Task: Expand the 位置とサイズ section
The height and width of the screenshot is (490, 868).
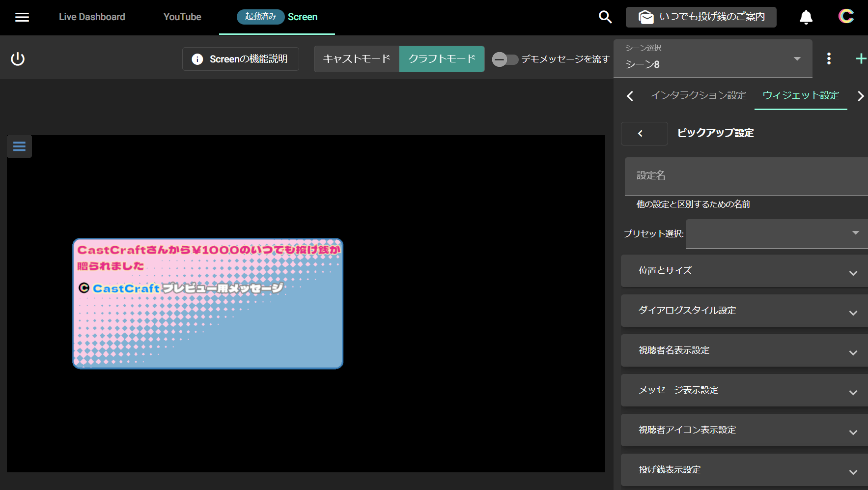Action: (x=744, y=271)
